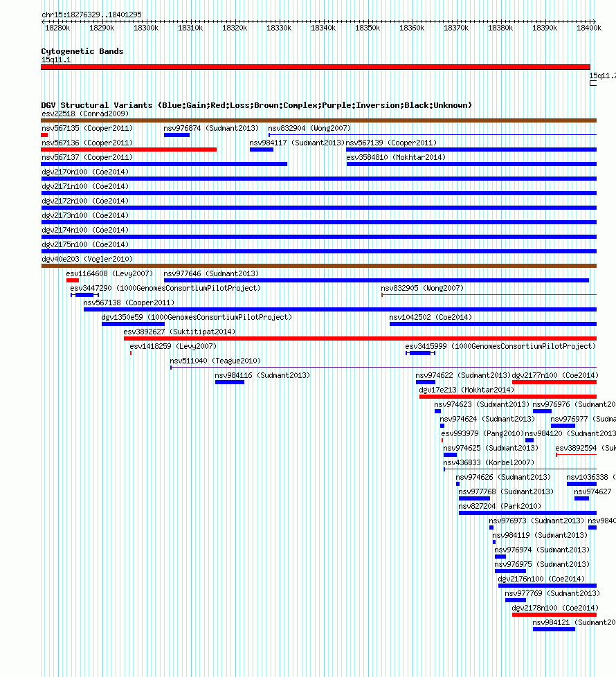Click esv3892627 (Suktitipat2014) label
616x677 pixels.
point(179,332)
